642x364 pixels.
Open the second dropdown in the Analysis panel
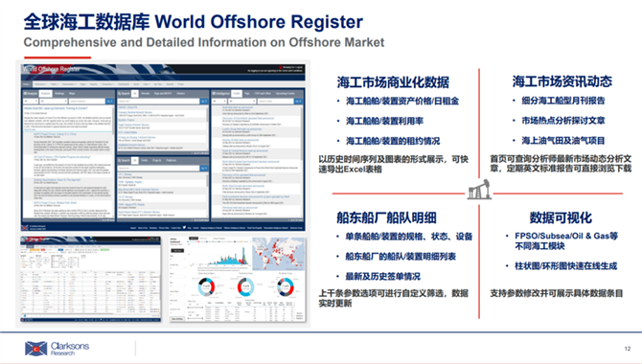point(53,101)
